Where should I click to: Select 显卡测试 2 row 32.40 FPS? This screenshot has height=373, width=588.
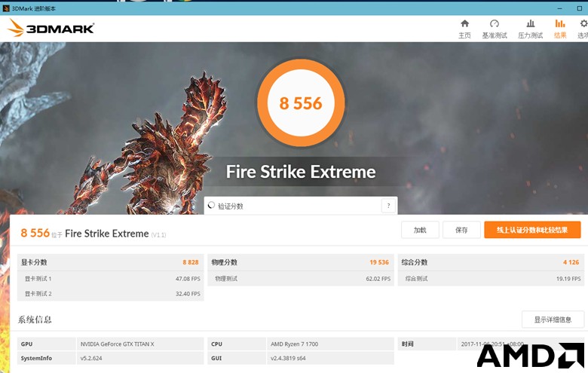[x=110, y=294]
